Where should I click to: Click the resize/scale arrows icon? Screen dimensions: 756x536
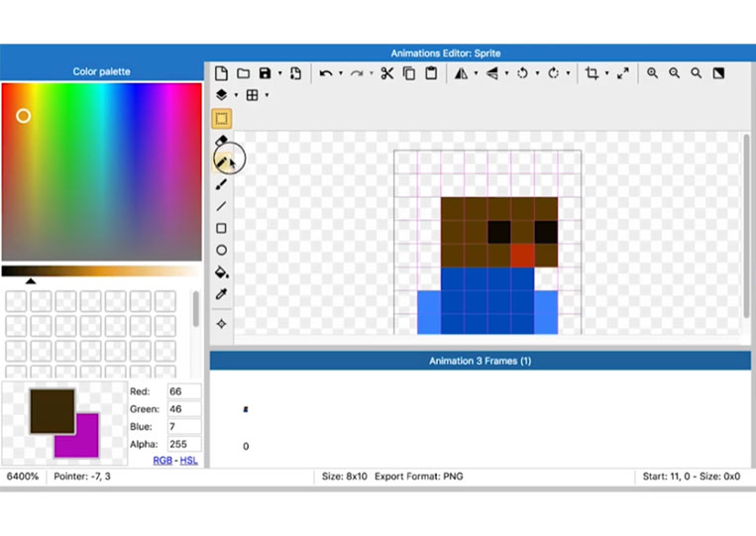623,73
